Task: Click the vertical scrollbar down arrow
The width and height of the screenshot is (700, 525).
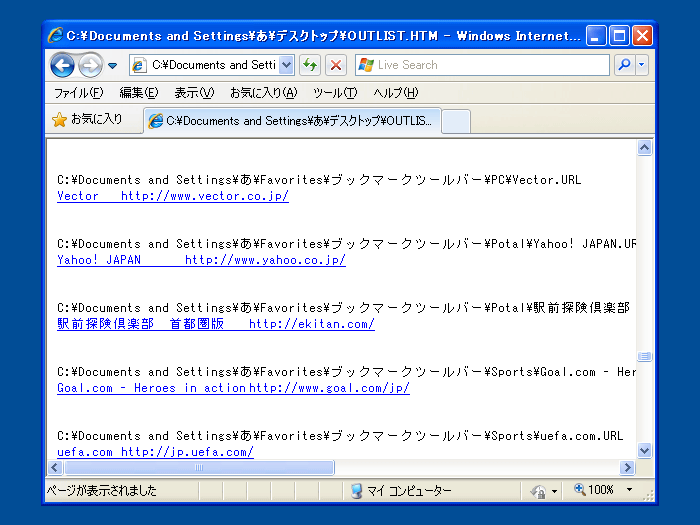Action: point(644,450)
